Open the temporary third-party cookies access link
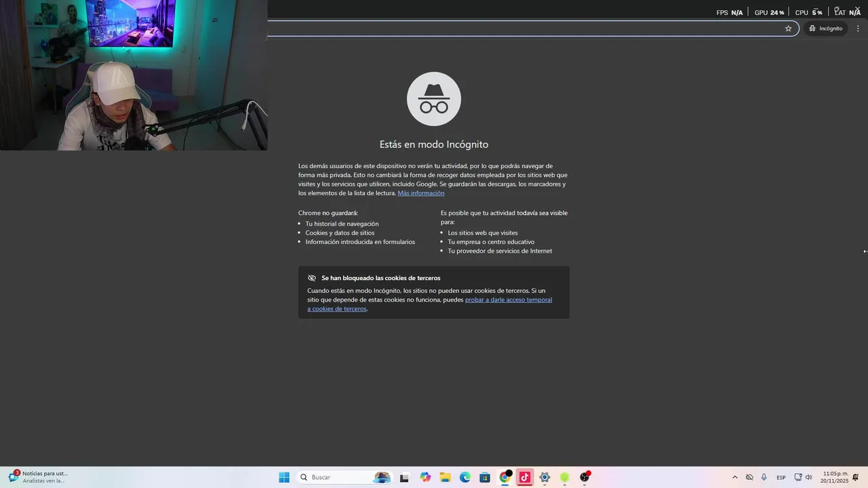The height and width of the screenshot is (488, 868). point(430,304)
